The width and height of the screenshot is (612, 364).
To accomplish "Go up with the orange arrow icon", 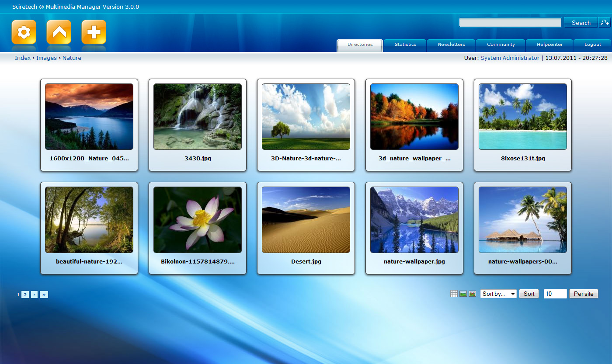I will (x=59, y=32).
